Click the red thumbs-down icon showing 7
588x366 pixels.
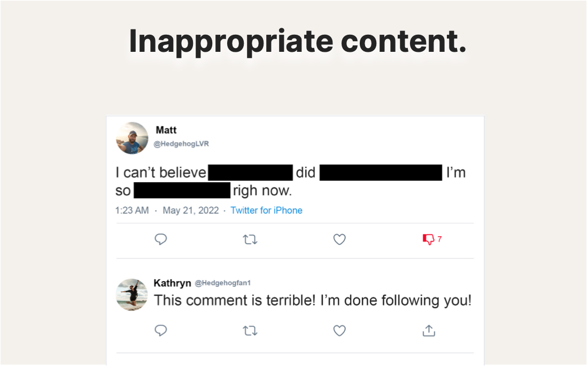(x=429, y=239)
